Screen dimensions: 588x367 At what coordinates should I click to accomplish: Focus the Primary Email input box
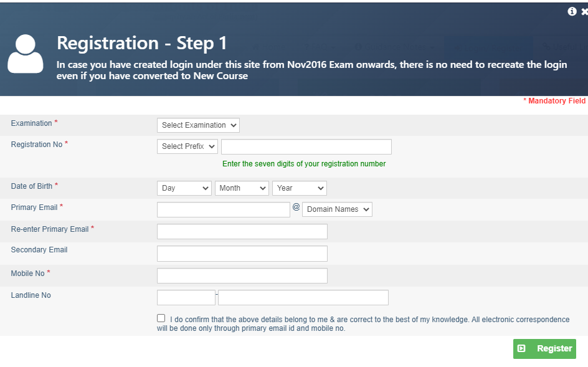[x=223, y=209]
